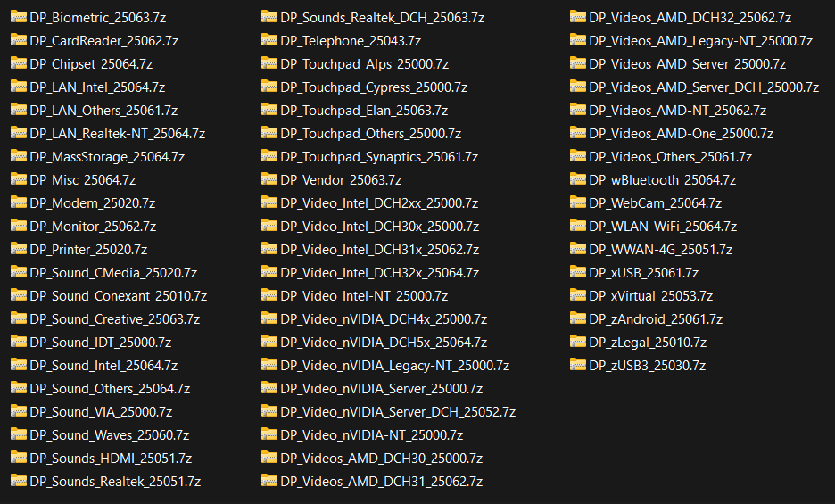Click file name DP_WWAN-4G_25051.7z
The height and width of the screenshot is (504, 835).
(661, 250)
